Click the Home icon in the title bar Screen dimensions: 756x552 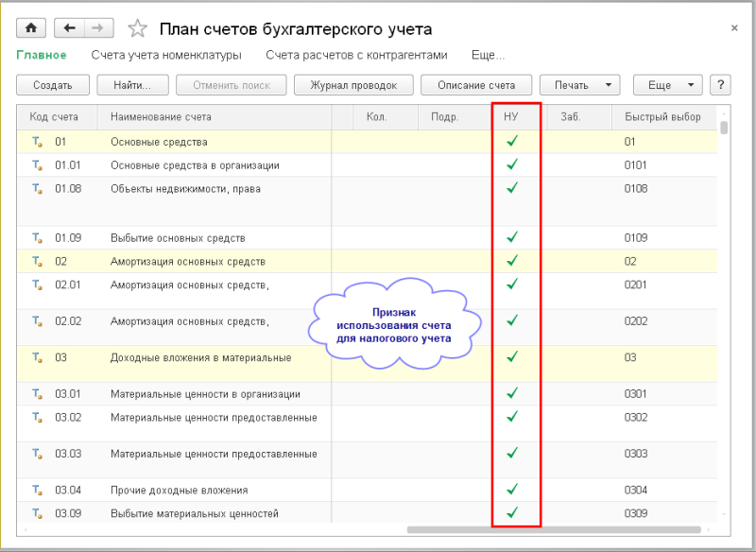coord(32,28)
